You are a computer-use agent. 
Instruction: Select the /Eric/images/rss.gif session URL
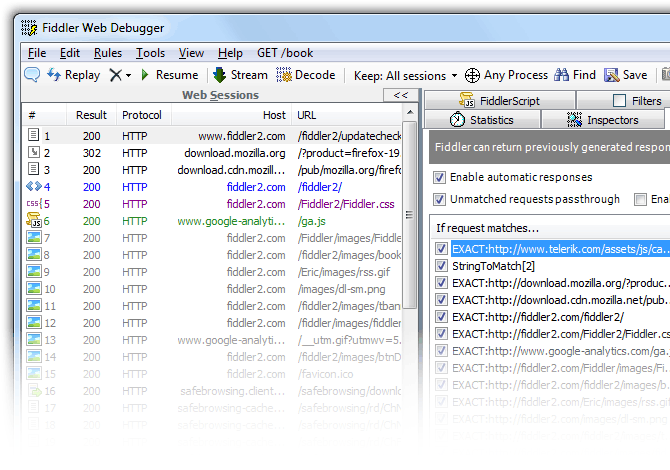pyautogui.click(x=344, y=272)
